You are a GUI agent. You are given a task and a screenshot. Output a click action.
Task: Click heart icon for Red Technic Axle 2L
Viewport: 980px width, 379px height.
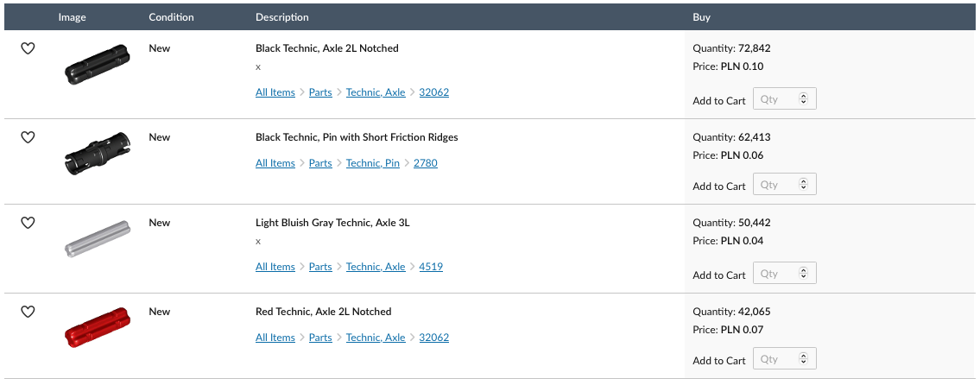[x=28, y=312]
